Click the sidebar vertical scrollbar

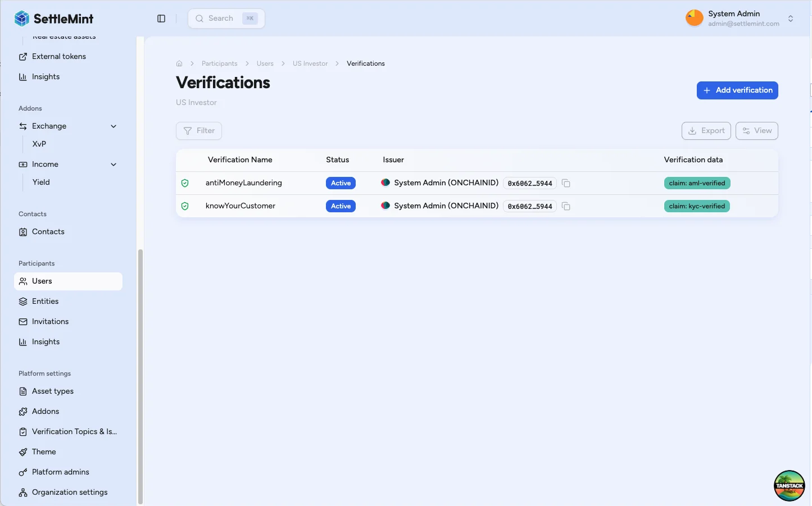(x=140, y=376)
